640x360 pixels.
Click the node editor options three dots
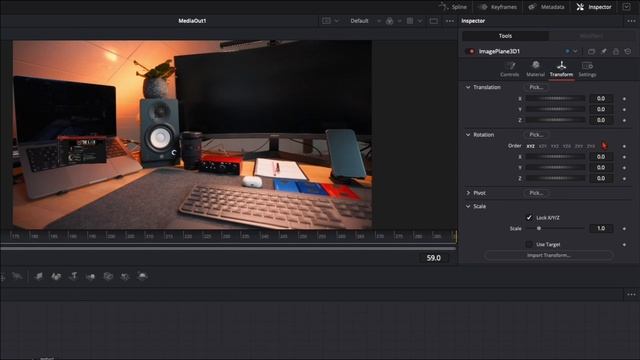pos(631,294)
